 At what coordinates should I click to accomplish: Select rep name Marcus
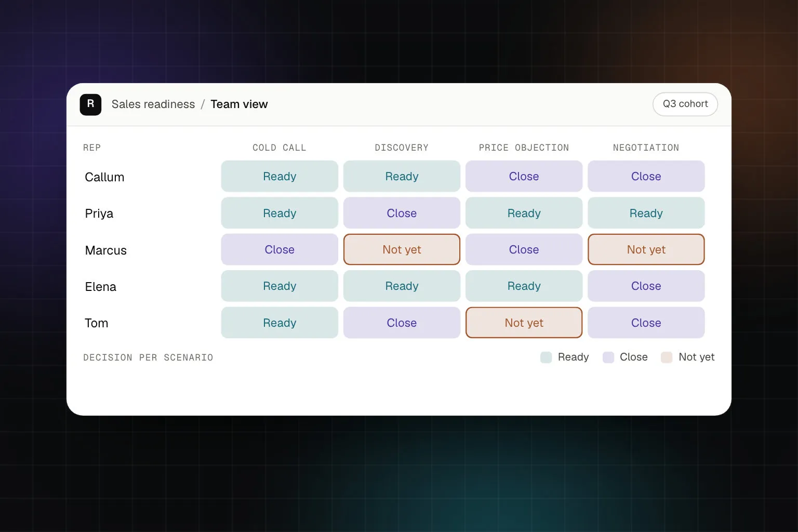click(x=106, y=250)
